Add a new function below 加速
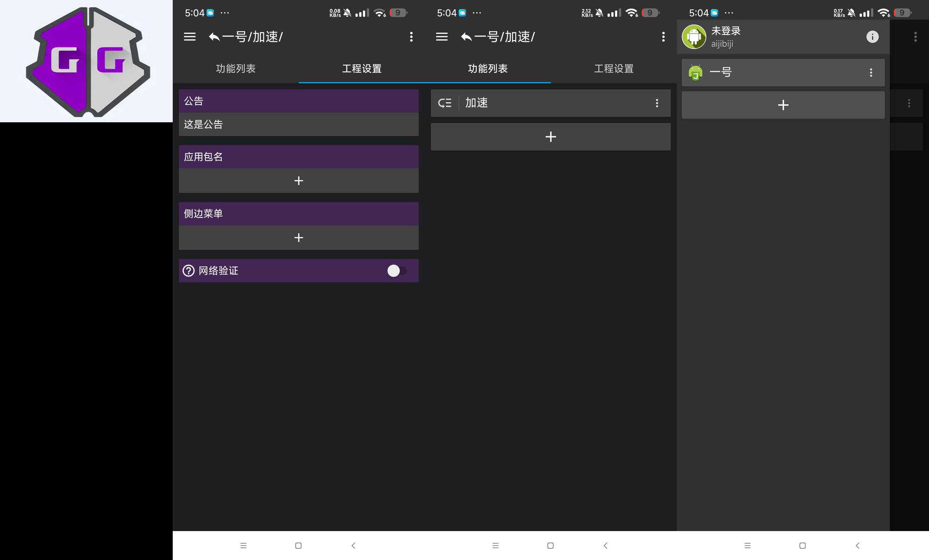Screen dimensions: 929x560 coord(551,137)
